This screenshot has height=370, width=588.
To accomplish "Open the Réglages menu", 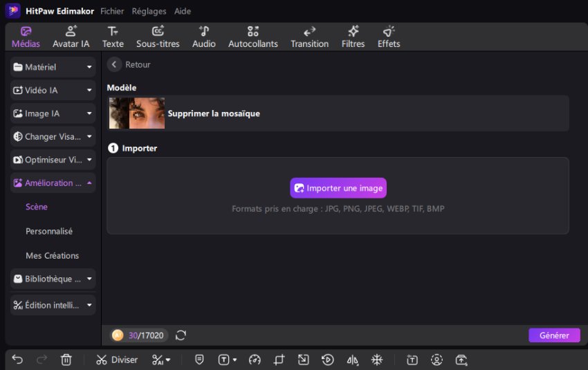I will click(x=149, y=11).
